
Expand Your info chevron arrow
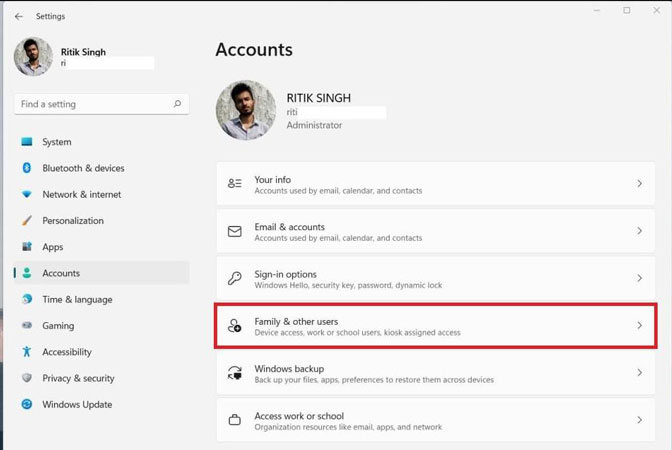[x=639, y=184]
